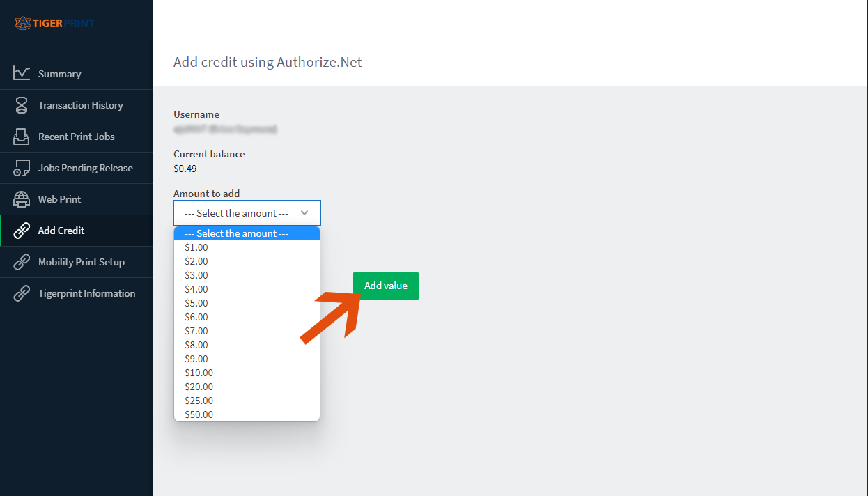Navigate to Web Print
The height and width of the screenshot is (496, 868).
(76, 199)
